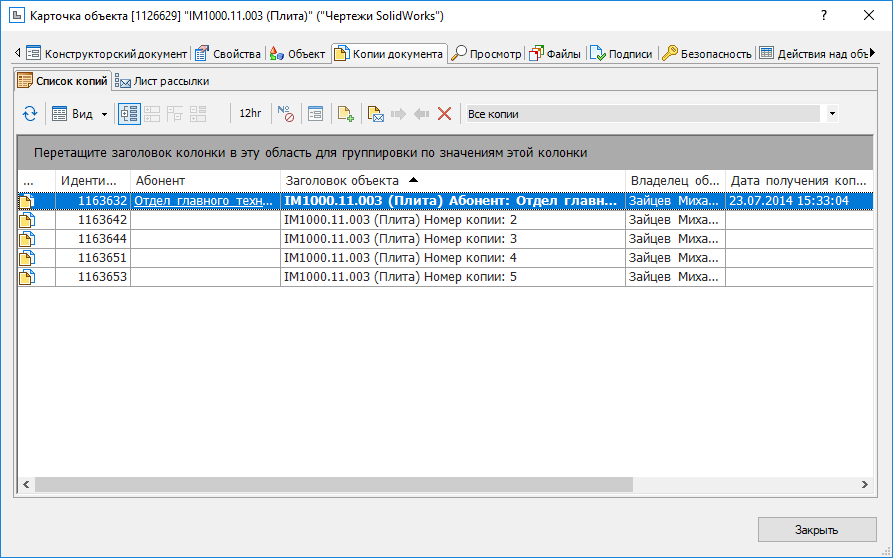The width and height of the screenshot is (893, 558).
Task: Toggle the No. filter icon
Action: [285, 114]
